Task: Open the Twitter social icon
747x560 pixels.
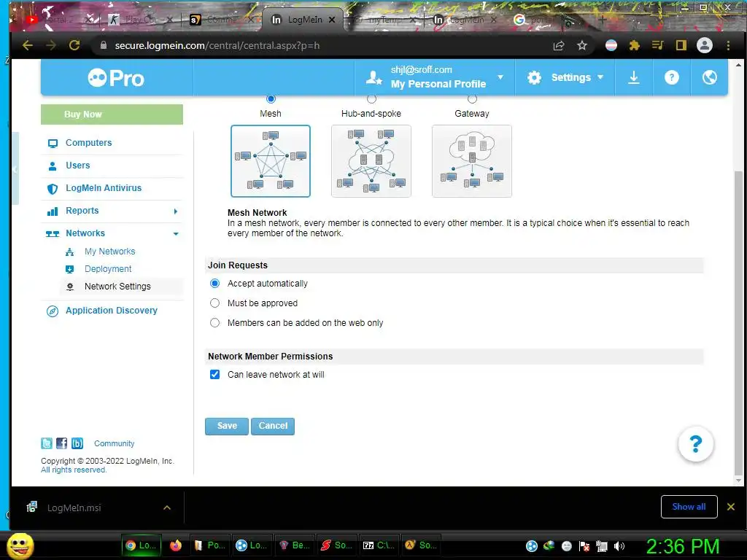Action: tap(47, 443)
